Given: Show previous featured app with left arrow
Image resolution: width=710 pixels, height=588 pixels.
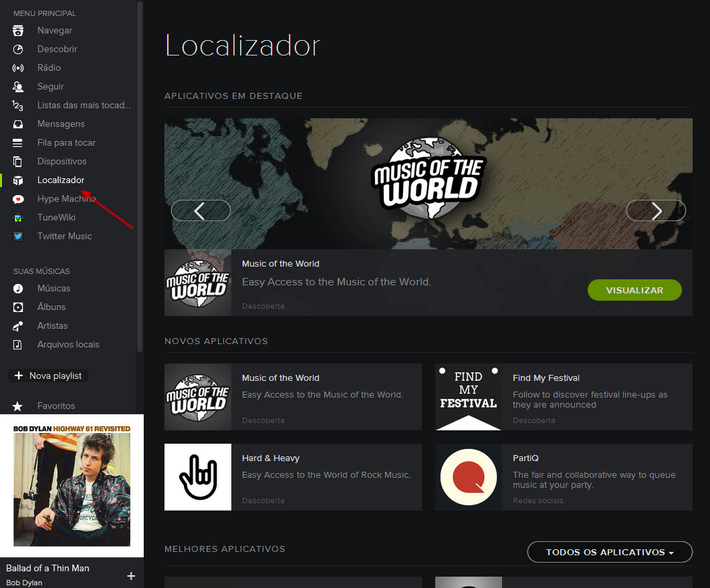Looking at the screenshot, I should [x=200, y=211].
